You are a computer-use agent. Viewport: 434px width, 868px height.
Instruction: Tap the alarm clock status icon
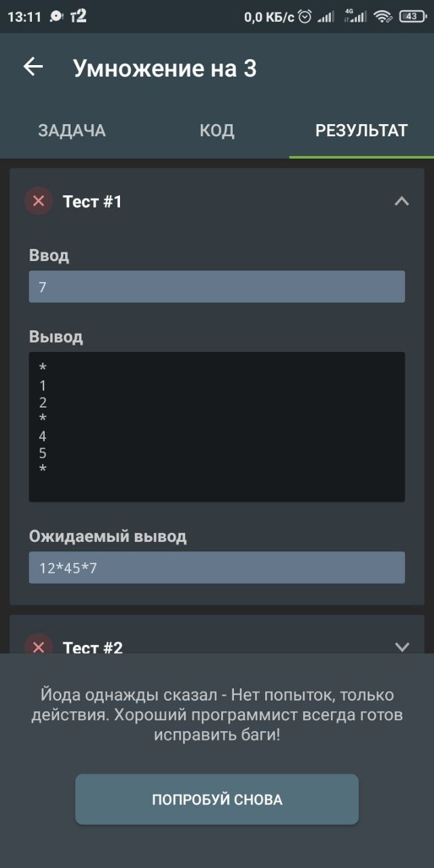pos(305,17)
